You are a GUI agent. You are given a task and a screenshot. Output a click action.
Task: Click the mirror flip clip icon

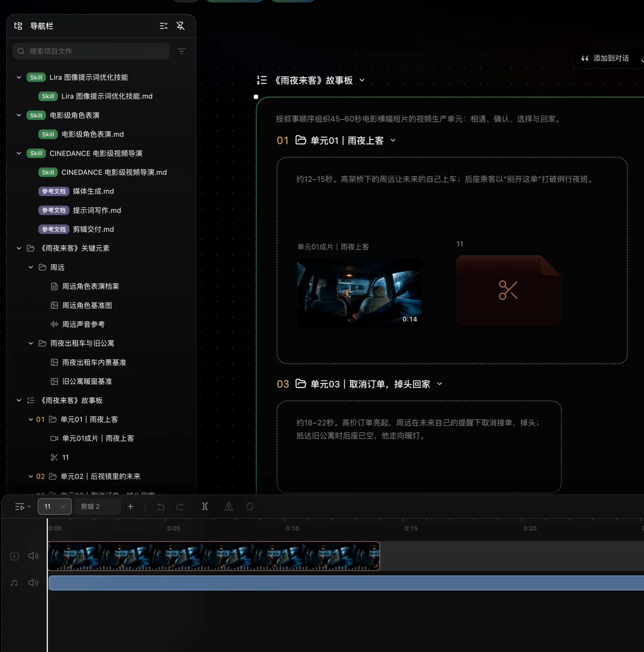[x=229, y=507]
